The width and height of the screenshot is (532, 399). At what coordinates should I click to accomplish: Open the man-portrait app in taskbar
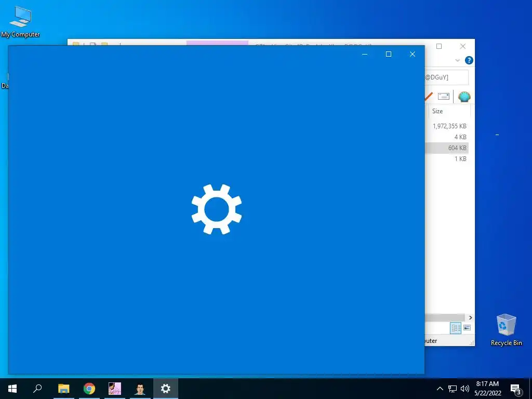(140, 389)
